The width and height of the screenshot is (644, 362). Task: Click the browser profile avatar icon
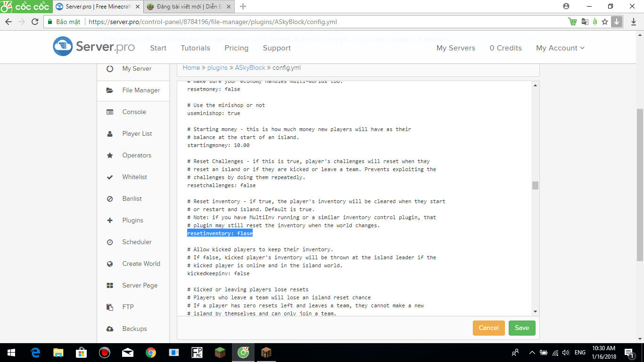point(566,6)
